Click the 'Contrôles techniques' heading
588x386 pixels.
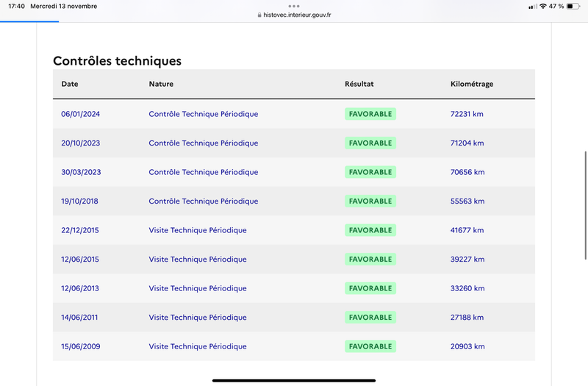pyautogui.click(x=118, y=61)
